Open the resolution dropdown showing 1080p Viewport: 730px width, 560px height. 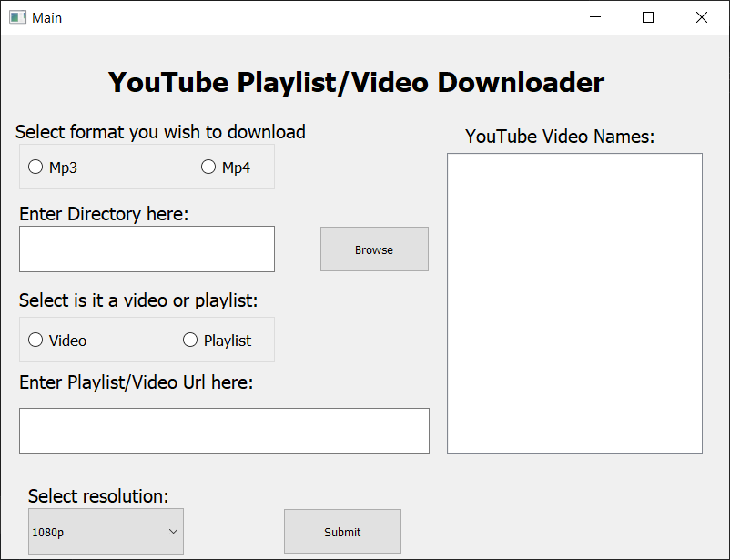(x=105, y=531)
